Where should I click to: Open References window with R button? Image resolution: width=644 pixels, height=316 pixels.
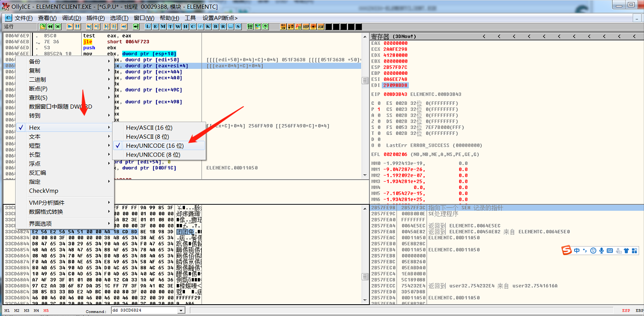[223, 26]
